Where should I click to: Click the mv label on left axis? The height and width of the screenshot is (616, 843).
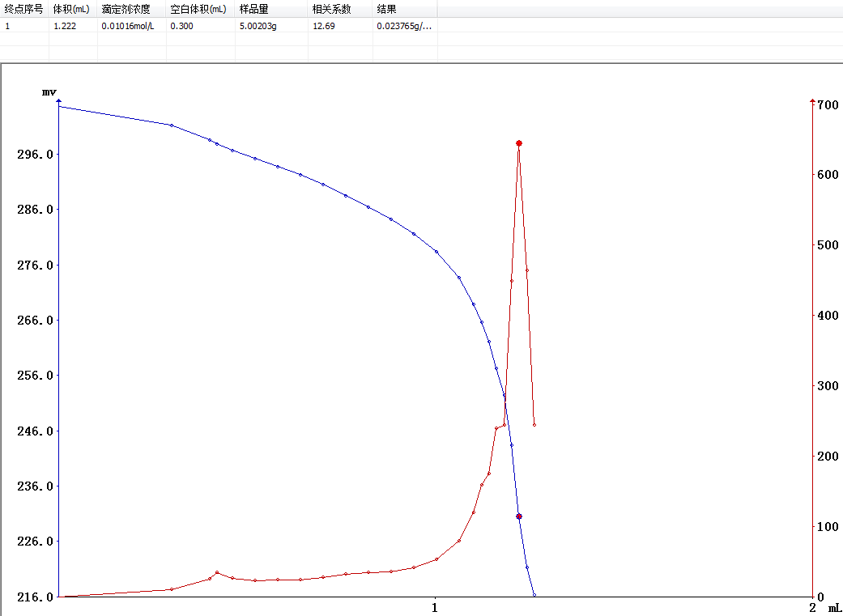pyautogui.click(x=49, y=93)
